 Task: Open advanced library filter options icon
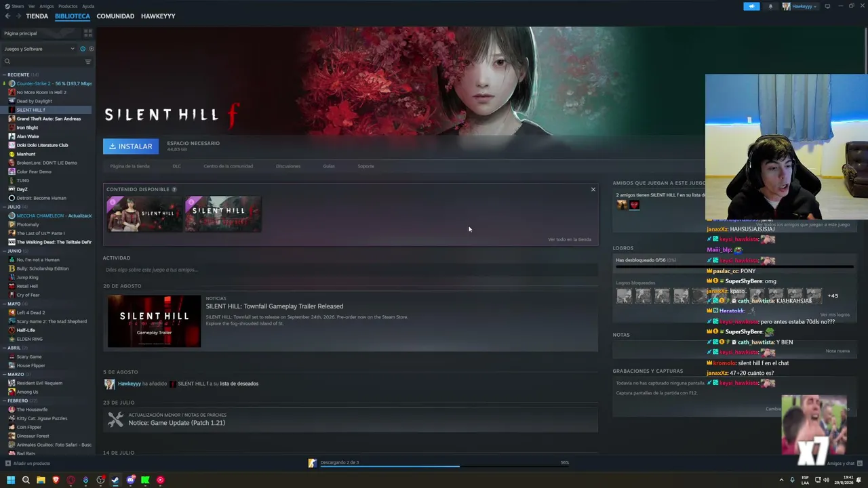point(87,62)
